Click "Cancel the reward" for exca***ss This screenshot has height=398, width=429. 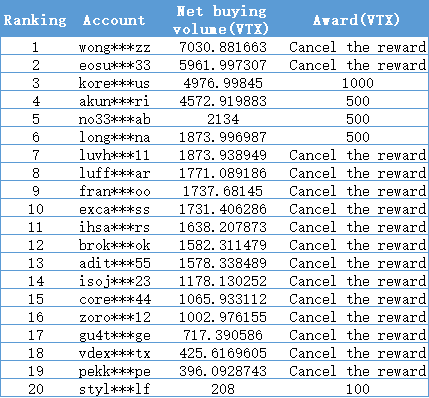click(358, 209)
